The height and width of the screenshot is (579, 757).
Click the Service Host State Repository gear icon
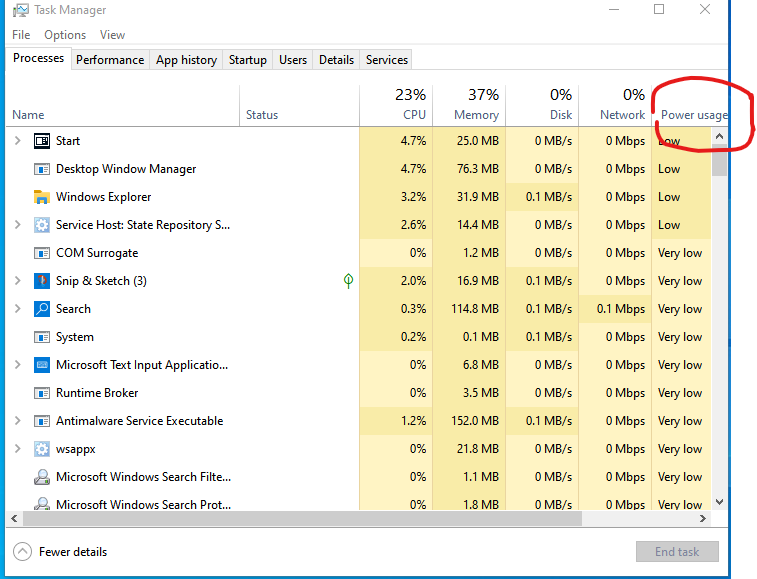(x=42, y=225)
